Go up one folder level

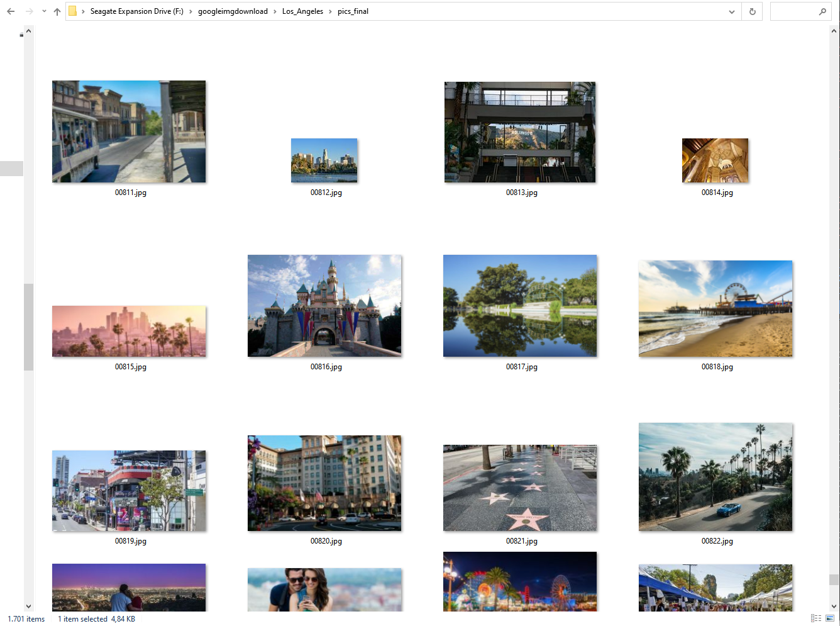[57, 11]
